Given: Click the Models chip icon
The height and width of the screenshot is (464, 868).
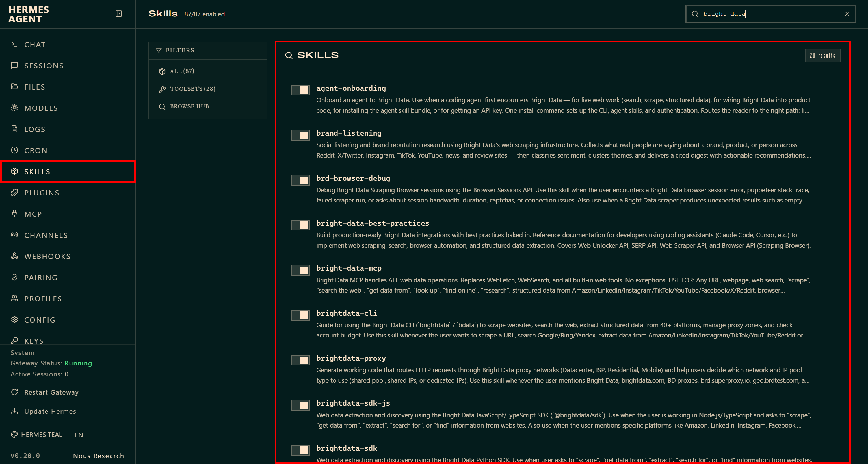Looking at the screenshot, I should pyautogui.click(x=14, y=108).
